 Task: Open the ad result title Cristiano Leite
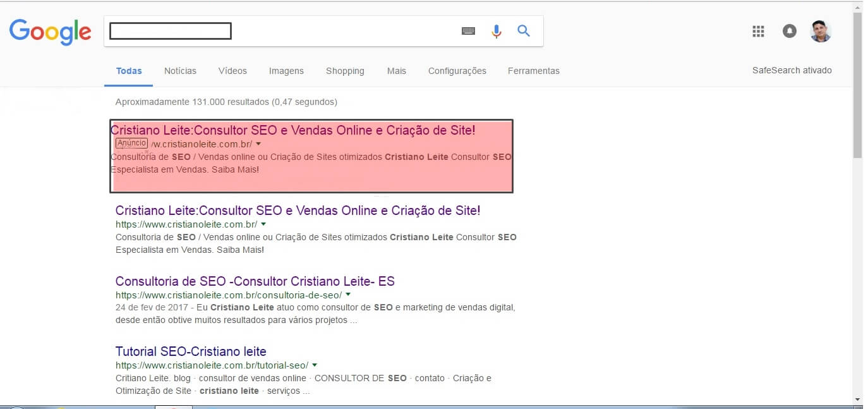pos(292,130)
